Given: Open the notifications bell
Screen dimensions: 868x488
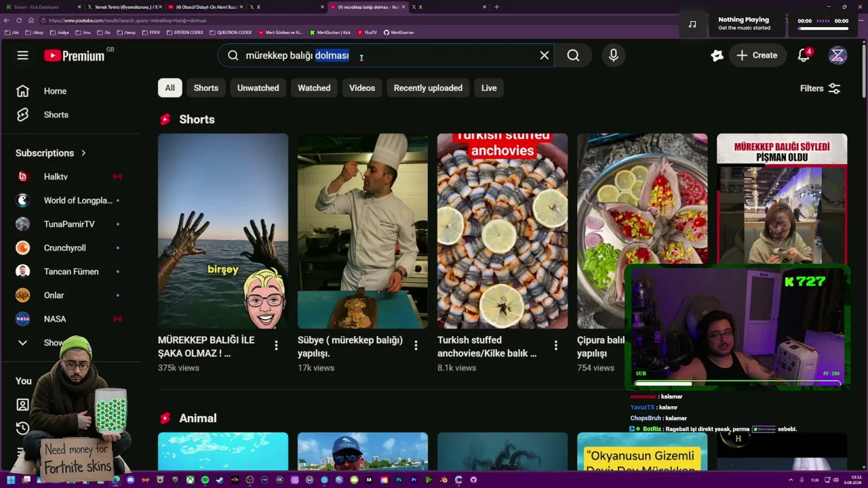Looking at the screenshot, I should coord(804,56).
